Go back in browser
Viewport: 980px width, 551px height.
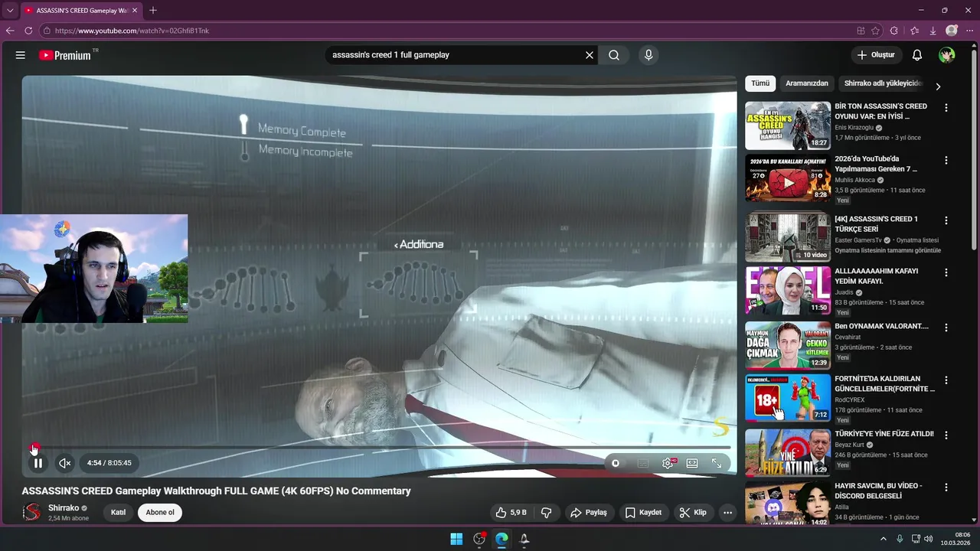tap(10, 31)
